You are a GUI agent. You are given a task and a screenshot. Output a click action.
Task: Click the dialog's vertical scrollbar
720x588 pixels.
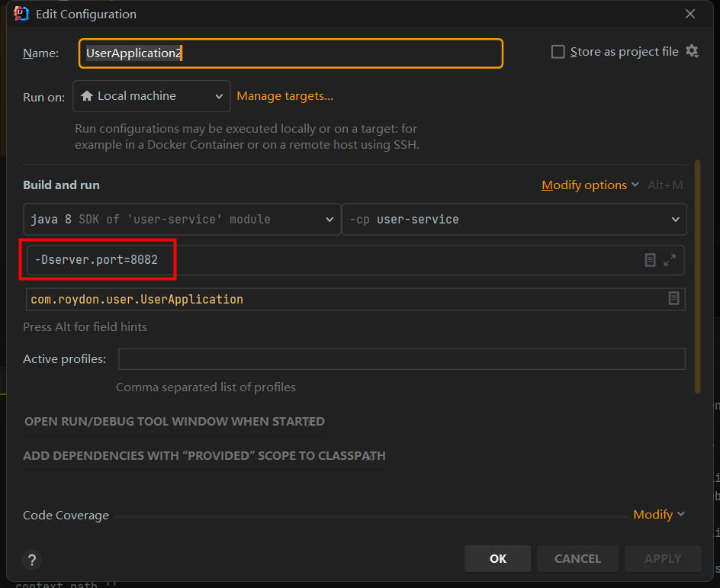tap(697, 275)
